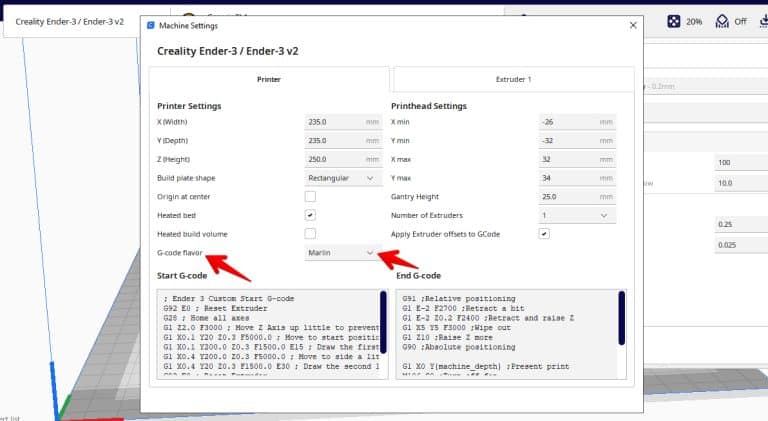Click the profile dropdown in Cura's right panel
768x421 pixels.
tap(706, 86)
